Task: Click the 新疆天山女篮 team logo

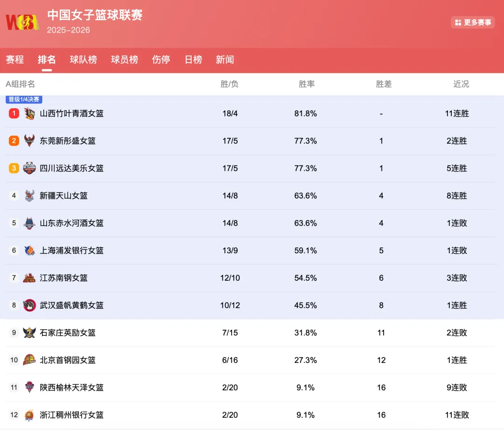Action: [29, 195]
